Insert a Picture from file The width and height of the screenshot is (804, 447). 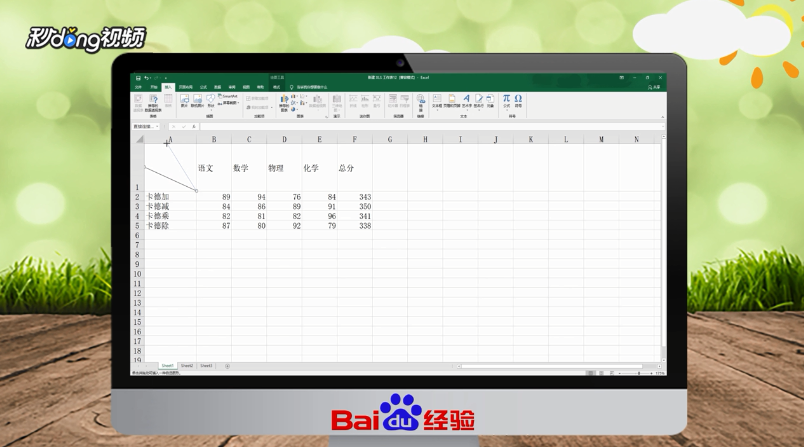coord(184,101)
